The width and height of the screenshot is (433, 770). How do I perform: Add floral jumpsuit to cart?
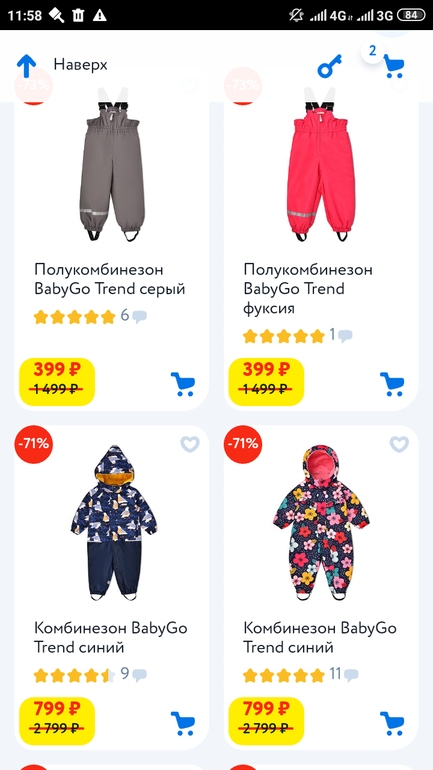(x=392, y=723)
